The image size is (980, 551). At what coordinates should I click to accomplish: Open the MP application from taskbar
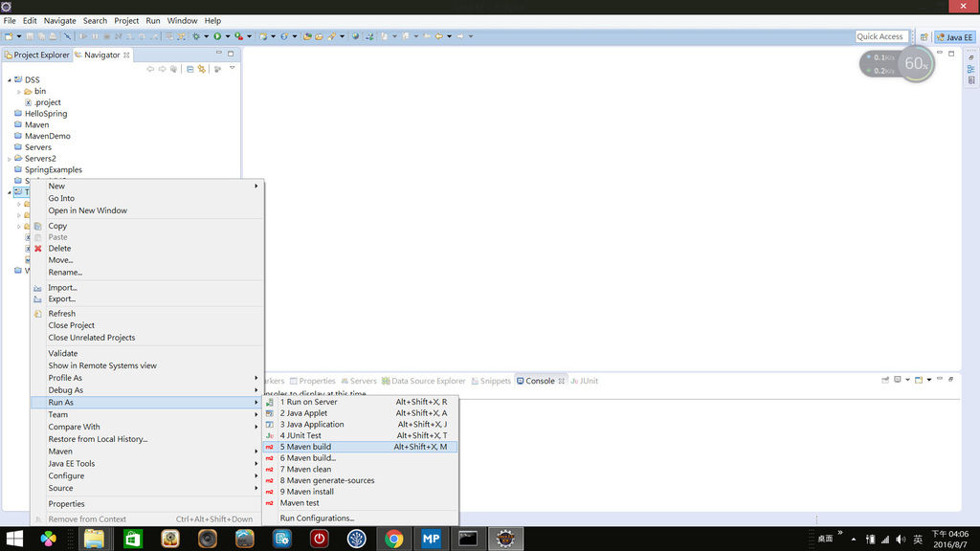point(431,539)
